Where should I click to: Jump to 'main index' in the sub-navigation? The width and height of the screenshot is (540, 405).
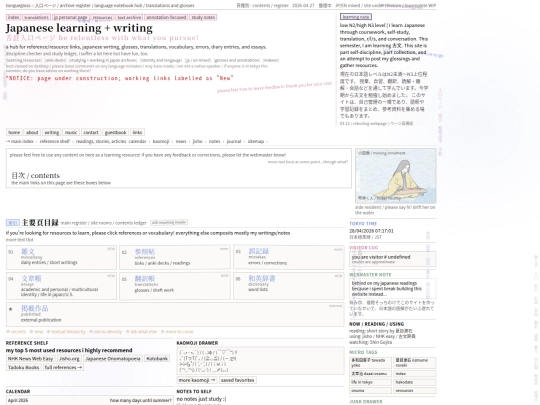point(20,141)
